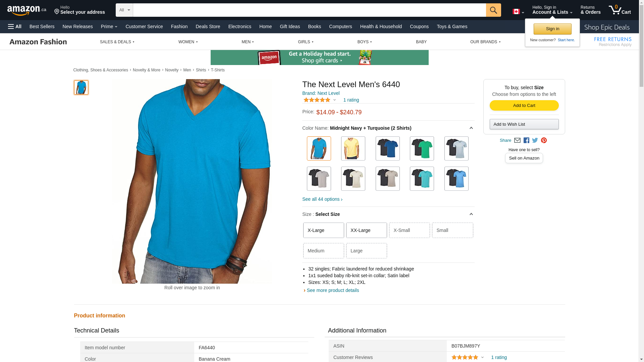Open the All search category dropdown
The height and width of the screenshot is (362, 644).
[x=124, y=10]
